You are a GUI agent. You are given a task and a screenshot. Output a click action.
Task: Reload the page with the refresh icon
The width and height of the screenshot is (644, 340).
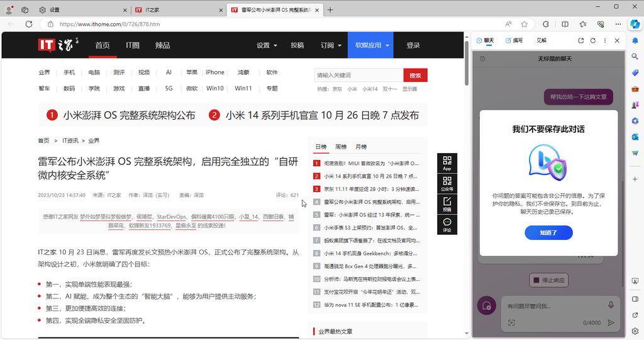(x=29, y=24)
